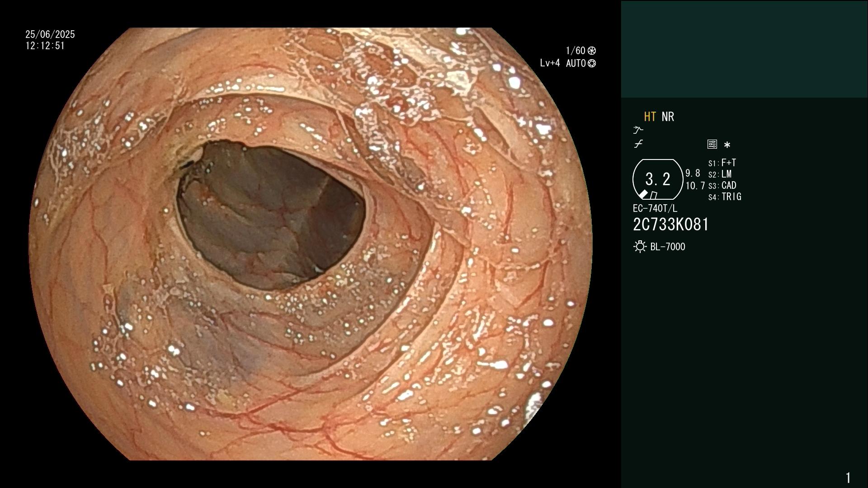Viewport: 868px width, 488px height.
Task: Click the serial number 2C733K081
Action: point(671,225)
